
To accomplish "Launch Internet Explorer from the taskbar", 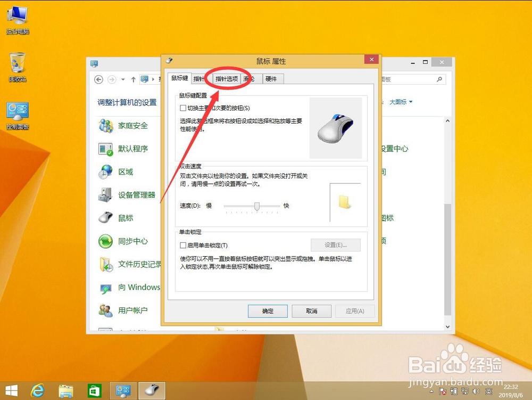I will pyautogui.click(x=37, y=390).
